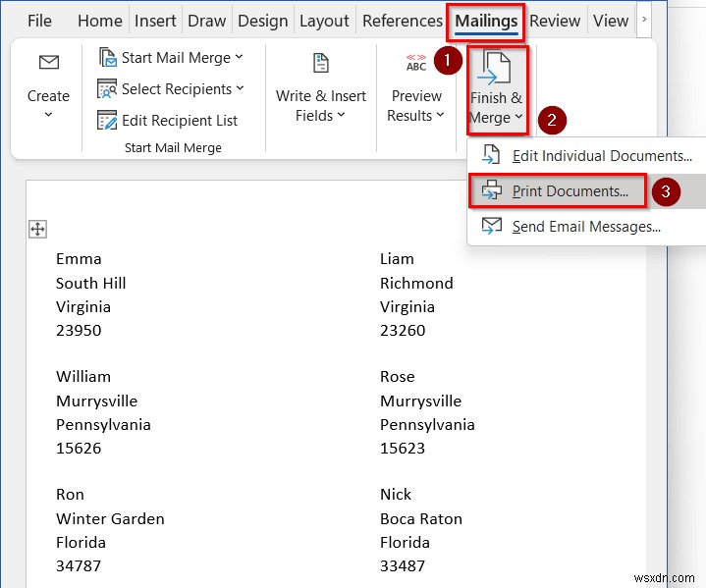Switch to the Home tab
706x588 pixels.
[99, 21]
